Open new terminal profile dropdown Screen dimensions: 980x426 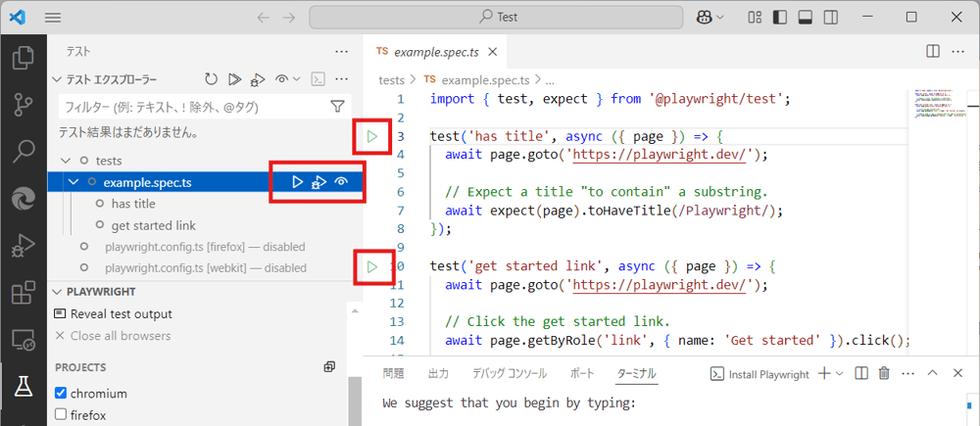(x=839, y=373)
